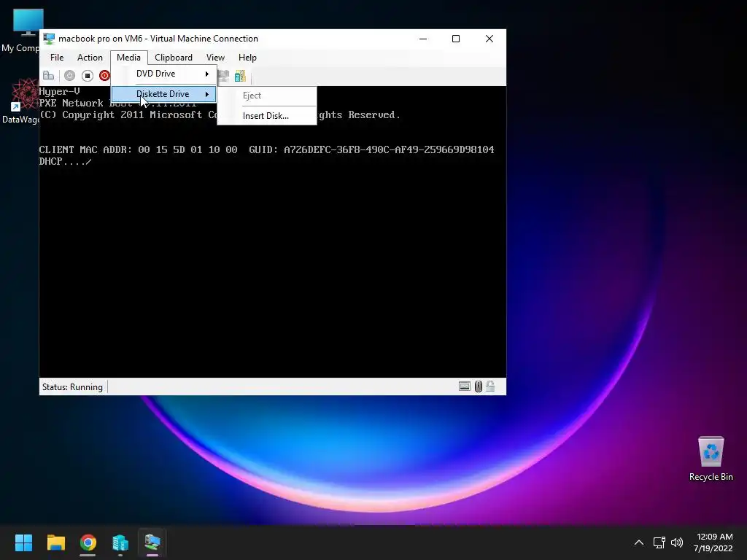Click the arrow next to Diskette Drive

pyautogui.click(x=206, y=94)
